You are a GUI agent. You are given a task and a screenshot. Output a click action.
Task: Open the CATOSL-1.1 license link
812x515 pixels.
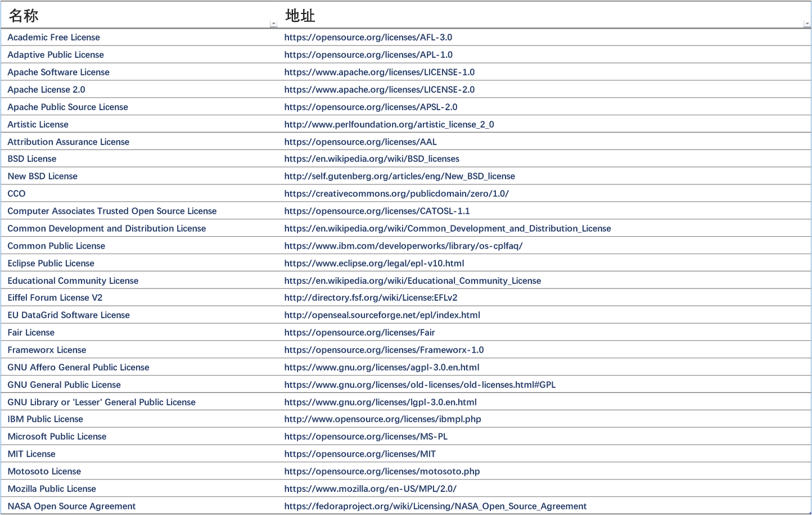(377, 211)
